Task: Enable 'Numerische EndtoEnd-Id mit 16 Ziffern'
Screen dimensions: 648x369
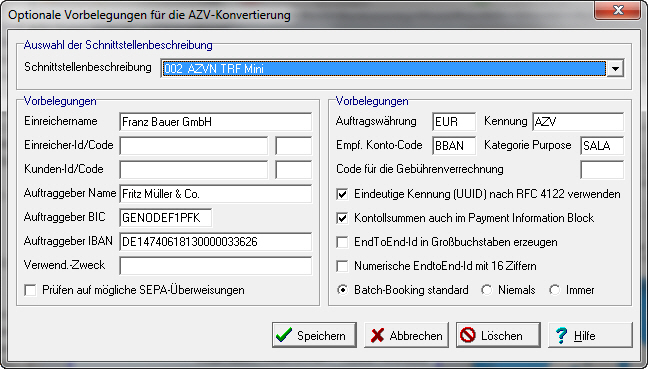Action: (342, 266)
